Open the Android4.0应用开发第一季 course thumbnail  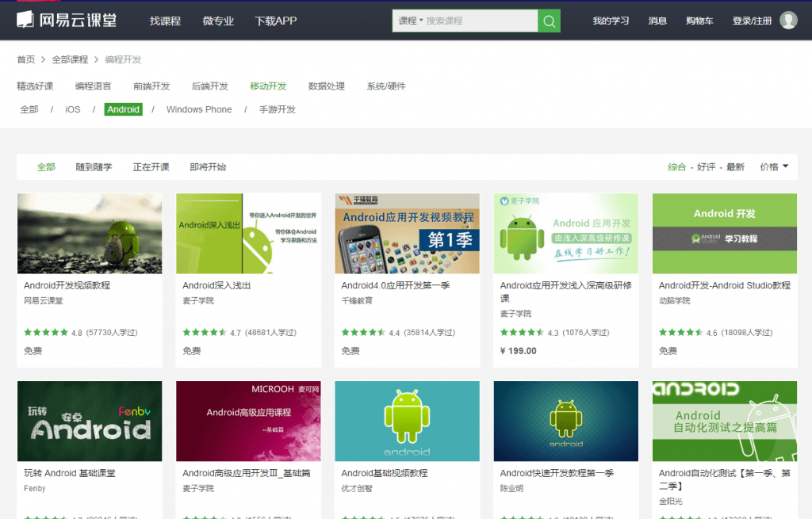tap(407, 233)
